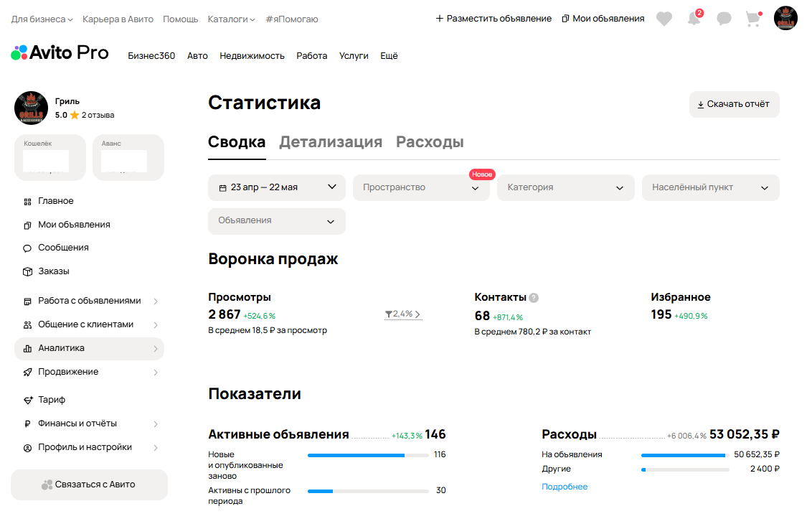Open Авто in main navigation
Image resolution: width=812 pixels, height=529 pixels.
click(197, 56)
